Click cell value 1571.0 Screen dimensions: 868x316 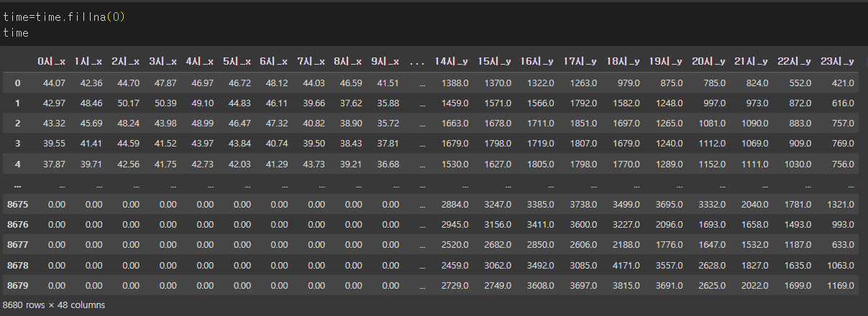pos(498,103)
